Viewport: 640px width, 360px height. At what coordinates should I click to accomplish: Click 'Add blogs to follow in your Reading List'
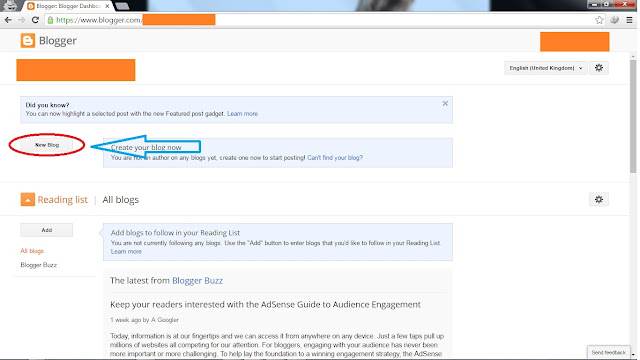coord(175,233)
